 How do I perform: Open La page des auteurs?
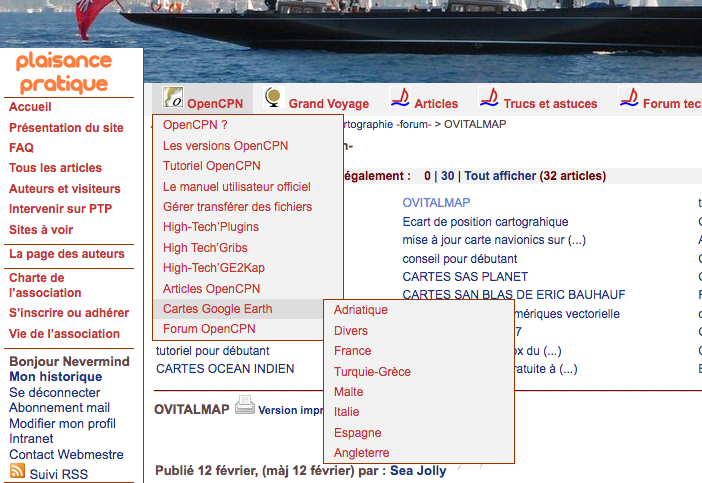click(x=67, y=254)
